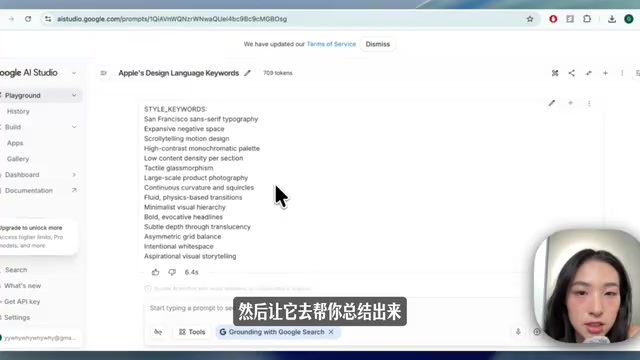Open the response options three-dot menu
This screenshot has width=640, height=360.
(x=589, y=104)
